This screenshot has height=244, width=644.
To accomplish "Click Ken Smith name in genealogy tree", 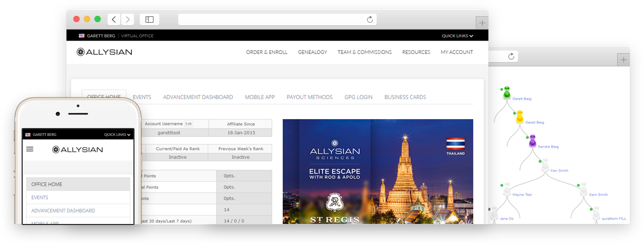I will [559, 171].
